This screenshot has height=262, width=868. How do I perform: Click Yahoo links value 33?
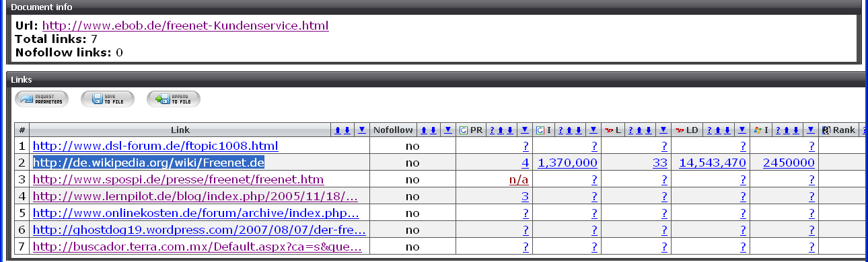659,163
